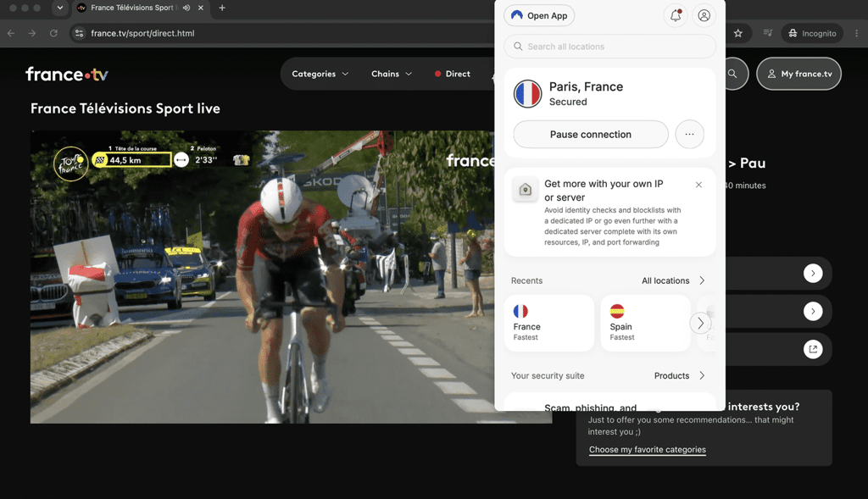Open a new browser tab
The height and width of the screenshot is (499, 868).
tap(222, 8)
